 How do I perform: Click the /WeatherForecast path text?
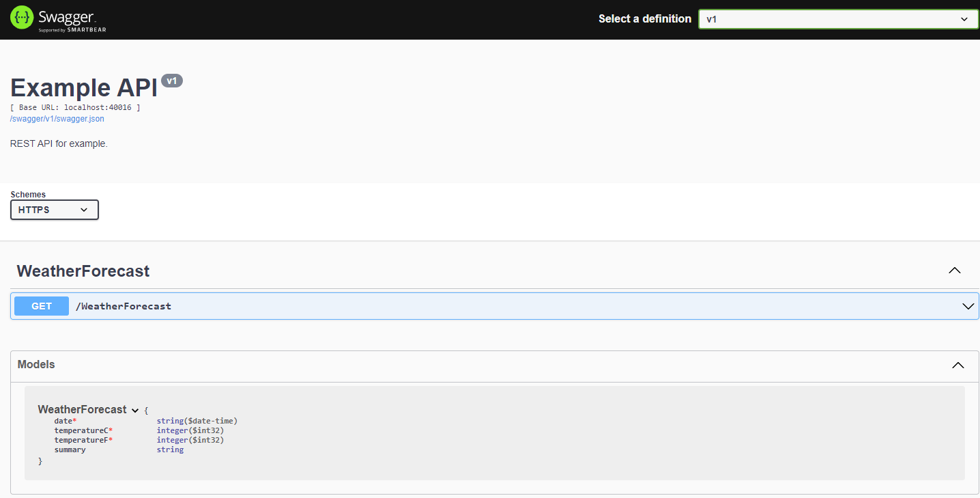[124, 306]
